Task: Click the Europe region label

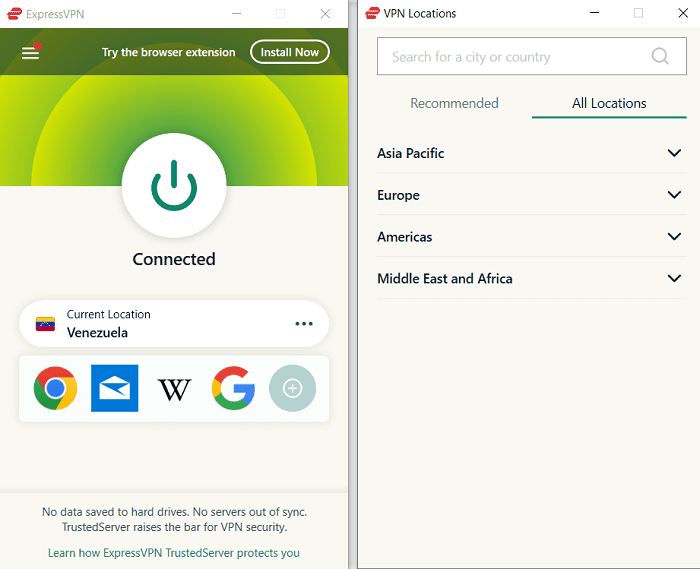Action: click(398, 195)
